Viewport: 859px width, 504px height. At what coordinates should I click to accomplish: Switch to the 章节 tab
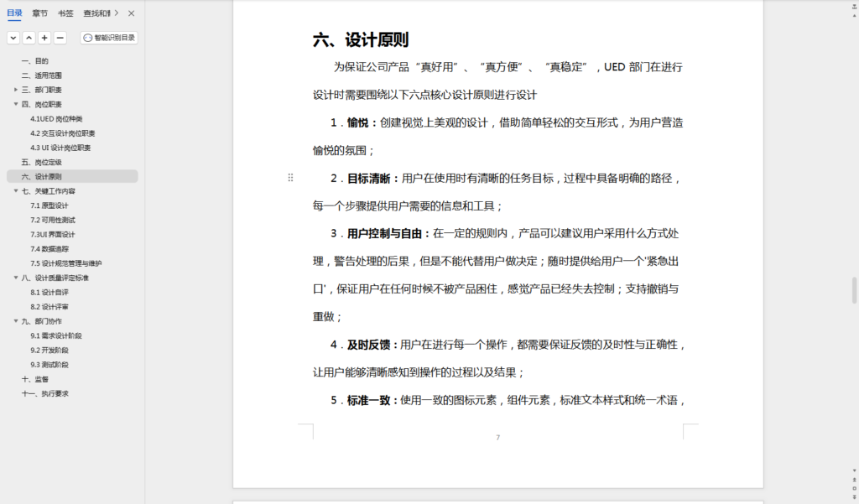click(x=40, y=13)
